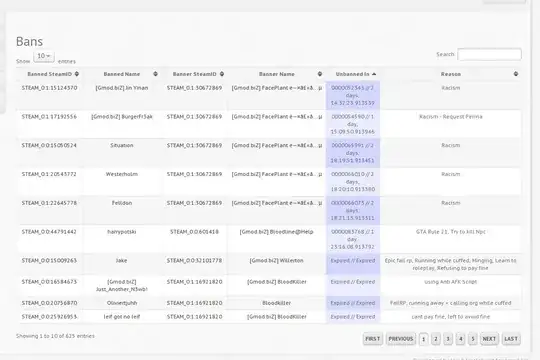The width and height of the screenshot is (540, 360).
Task: Go to PREVIOUS page
Action: pos(401,339)
